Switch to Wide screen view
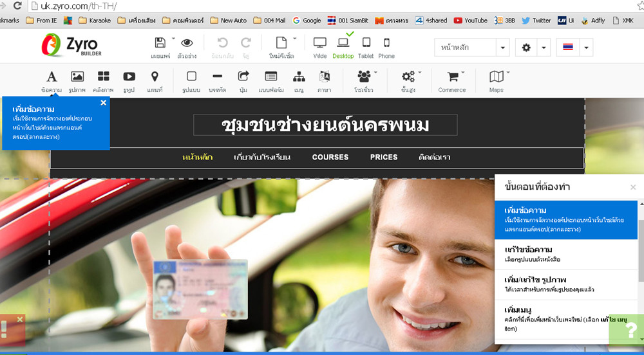 coord(319,42)
